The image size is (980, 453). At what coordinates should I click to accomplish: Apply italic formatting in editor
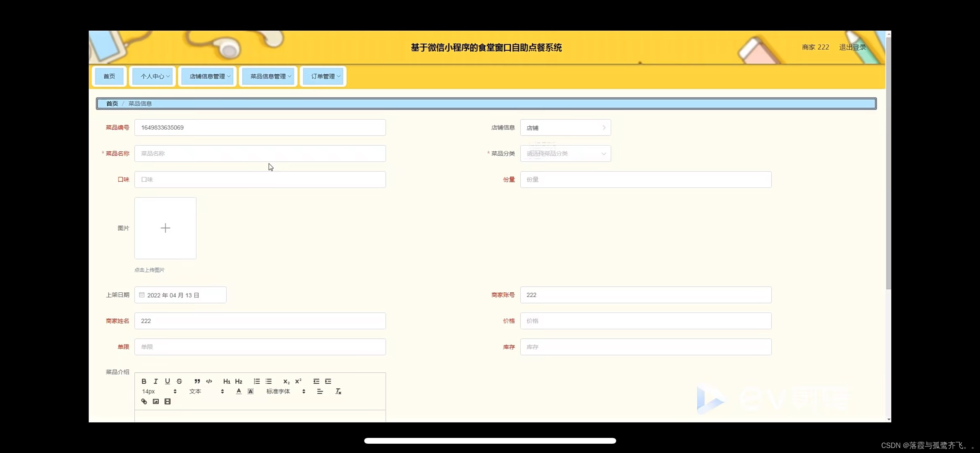click(x=156, y=381)
